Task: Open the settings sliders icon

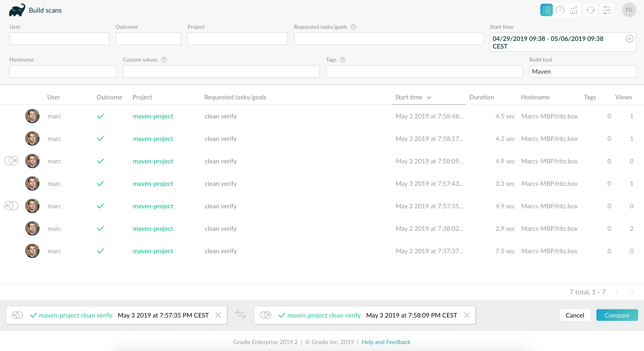Action: [x=607, y=10]
